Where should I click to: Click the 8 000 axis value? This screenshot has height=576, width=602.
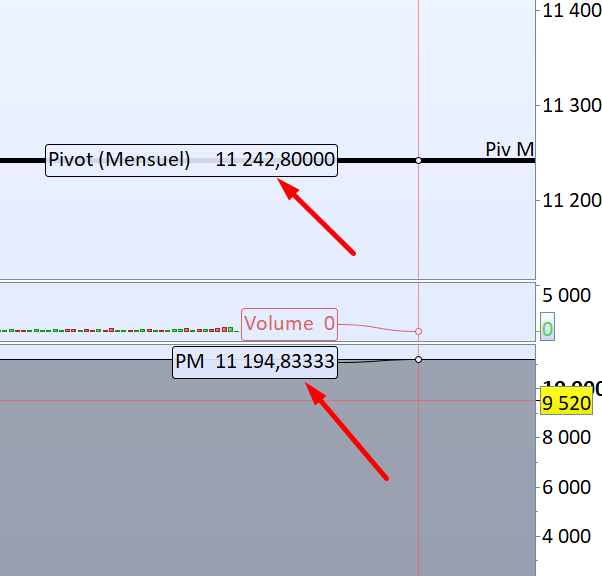point(566,437)
